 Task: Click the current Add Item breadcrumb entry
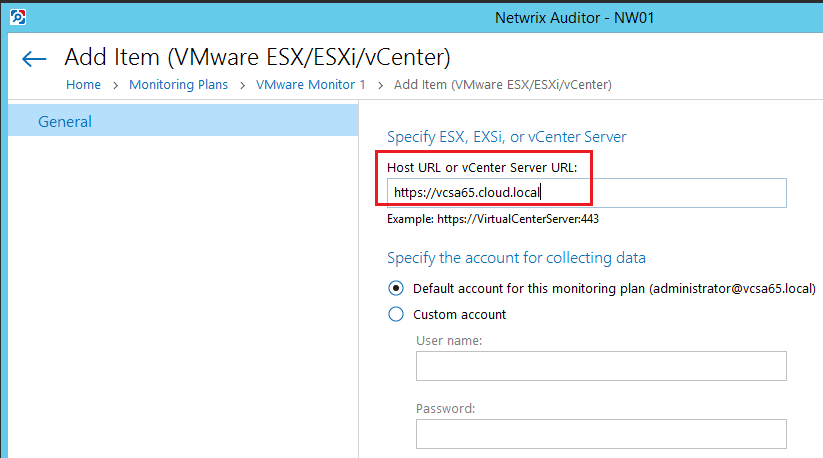click(x=502, y=85)
